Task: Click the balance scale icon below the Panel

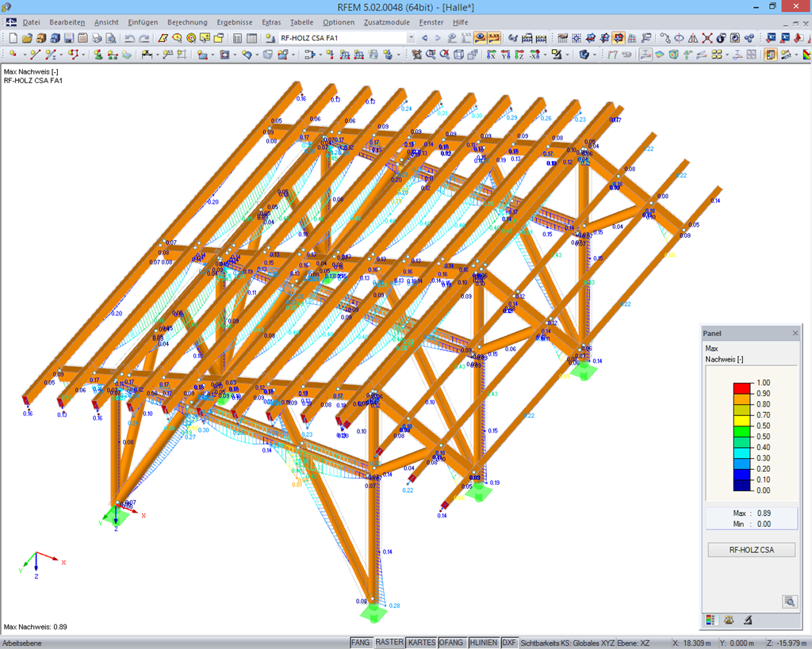Action: pos(729,620)
